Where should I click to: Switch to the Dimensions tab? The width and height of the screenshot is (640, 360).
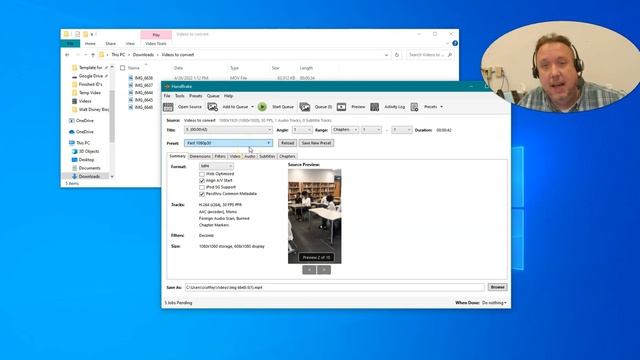[200, 156]
